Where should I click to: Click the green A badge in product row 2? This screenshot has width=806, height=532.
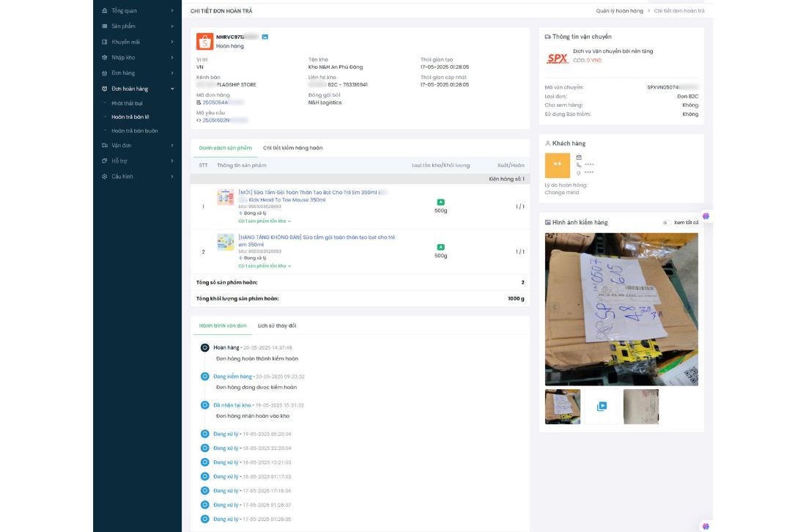point(440,247)
